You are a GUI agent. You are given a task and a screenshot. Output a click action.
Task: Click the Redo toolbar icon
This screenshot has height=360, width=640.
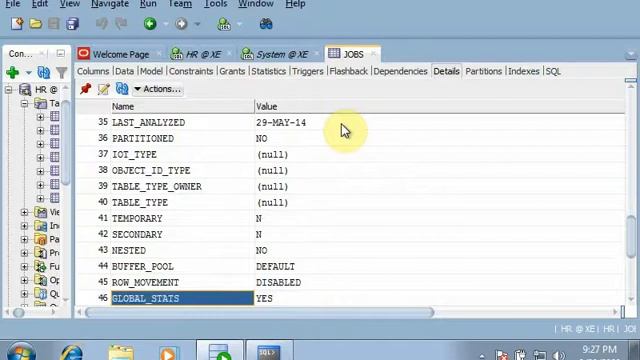click(x=121, y=24)
